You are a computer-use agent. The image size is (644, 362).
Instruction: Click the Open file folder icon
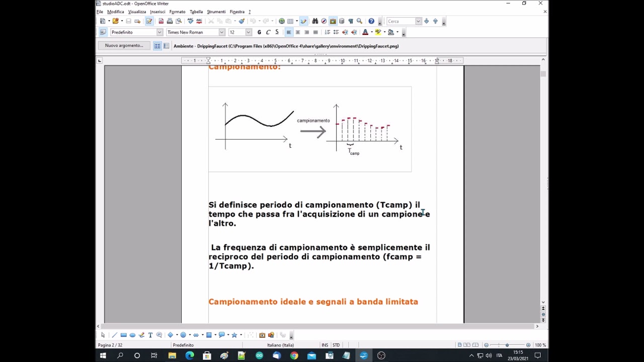pos(115,21)
